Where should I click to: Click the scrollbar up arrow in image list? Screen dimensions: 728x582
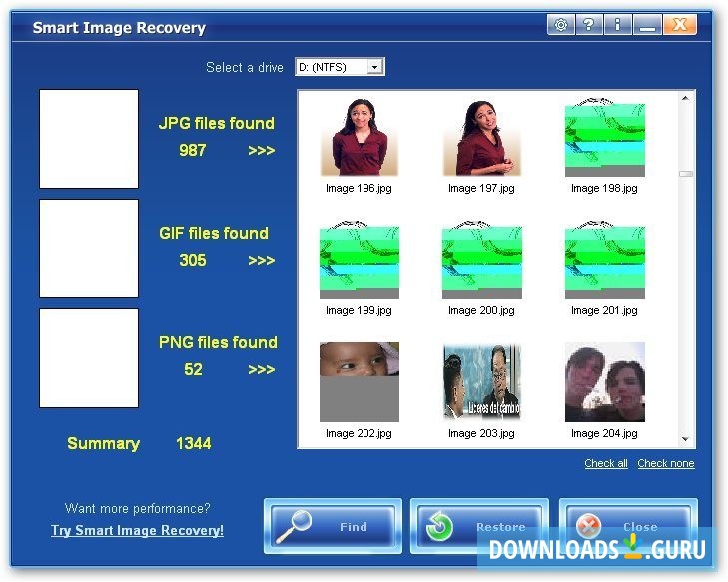click(x=685, y=98)
